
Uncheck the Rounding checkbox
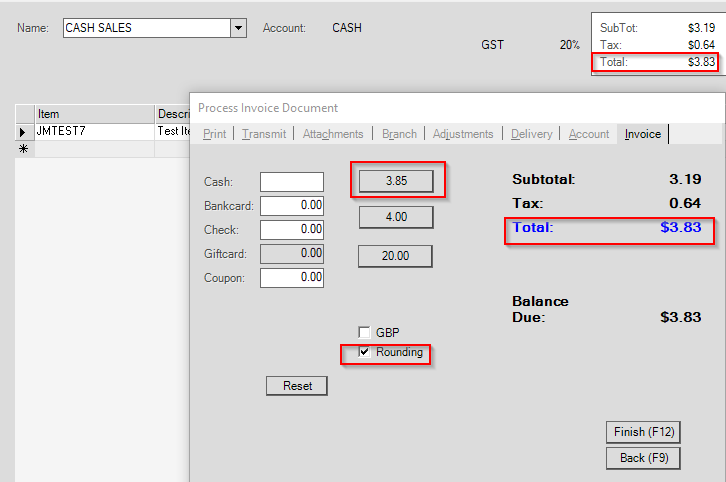click(365, 352)
